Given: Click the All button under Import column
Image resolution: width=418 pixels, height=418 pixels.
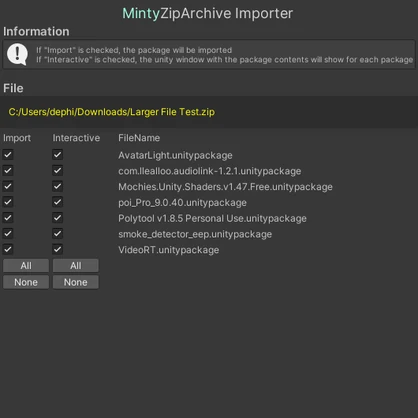Looking at the screenshot, I should (26, 266).
